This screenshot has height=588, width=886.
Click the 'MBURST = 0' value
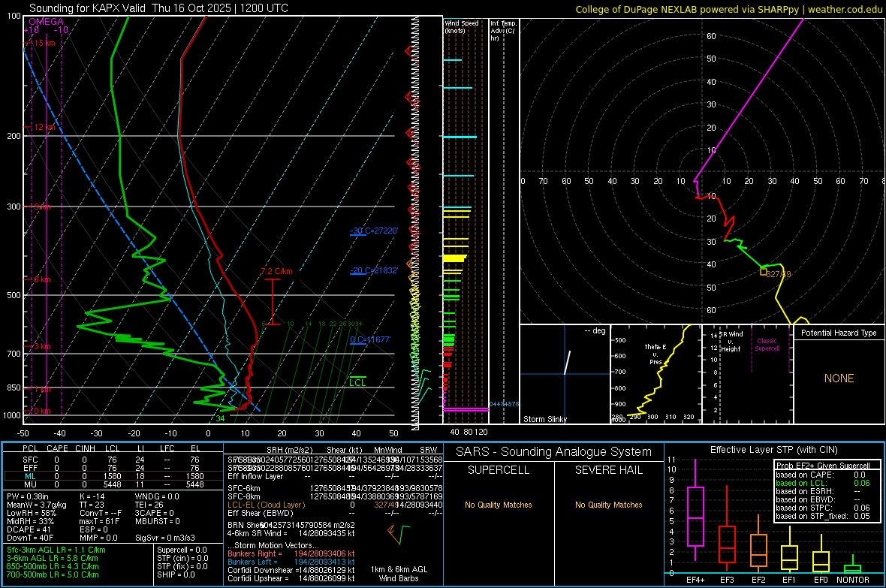click(x=157, y=521)
